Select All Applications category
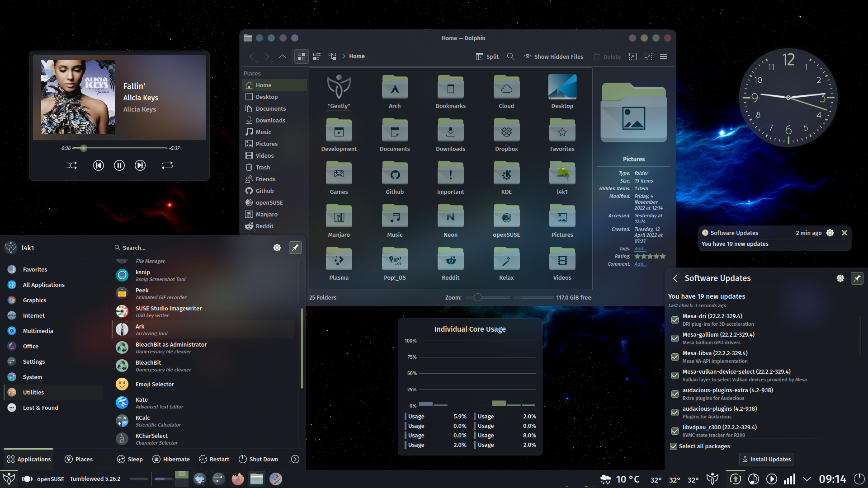 (x=53, y=285)
